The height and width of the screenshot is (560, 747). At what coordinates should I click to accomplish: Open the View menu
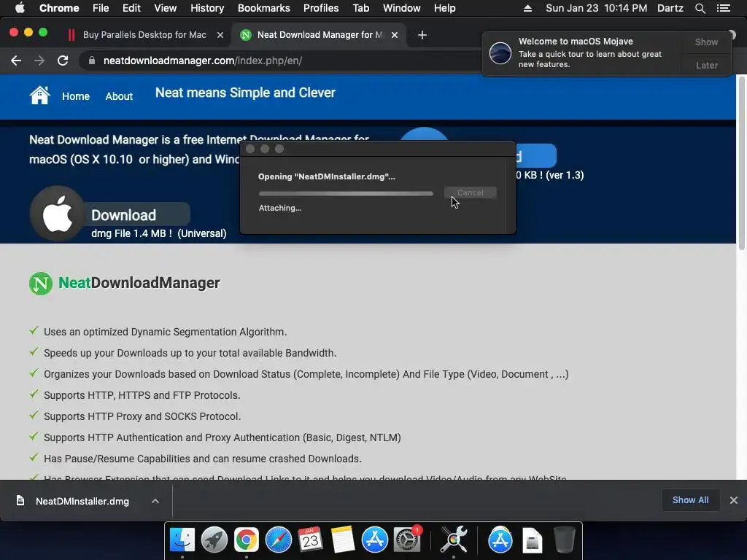166,8
